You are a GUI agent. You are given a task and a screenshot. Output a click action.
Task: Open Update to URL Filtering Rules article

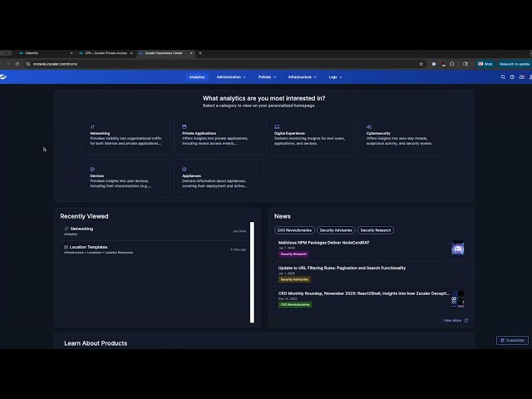(x=342, y=268)
